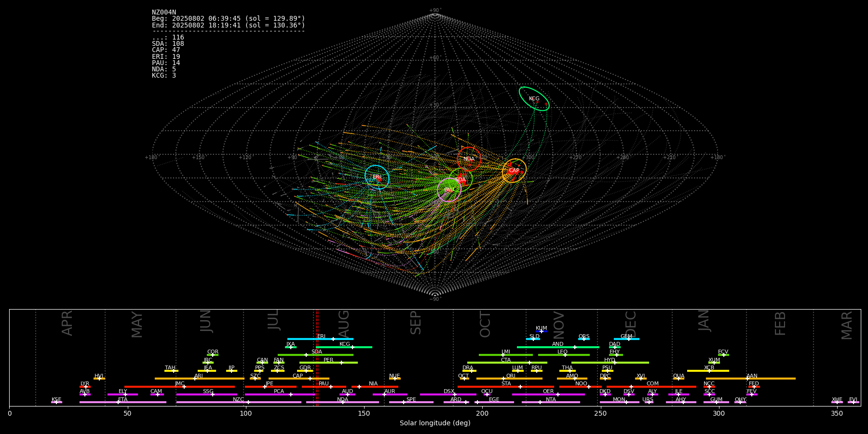Select the URS shower bar in the timeline
Viewport: 868px width, 434px height.
(x=648, y=402)
